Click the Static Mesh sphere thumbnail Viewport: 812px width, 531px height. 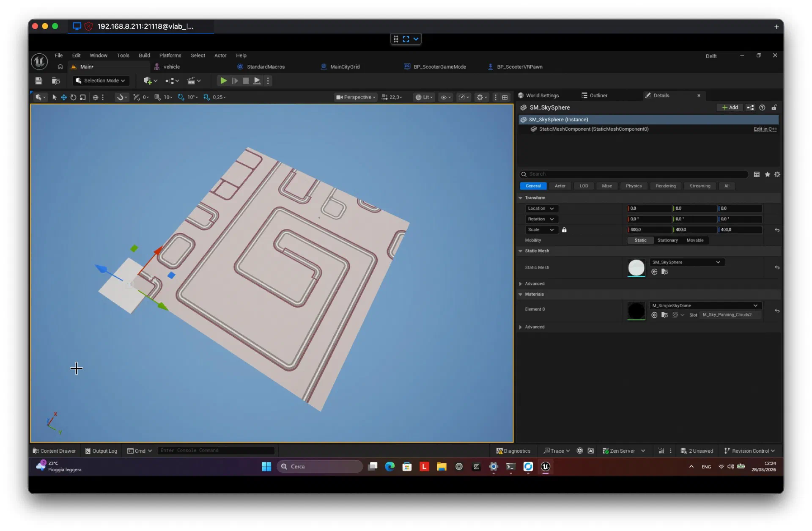[636, 267]
